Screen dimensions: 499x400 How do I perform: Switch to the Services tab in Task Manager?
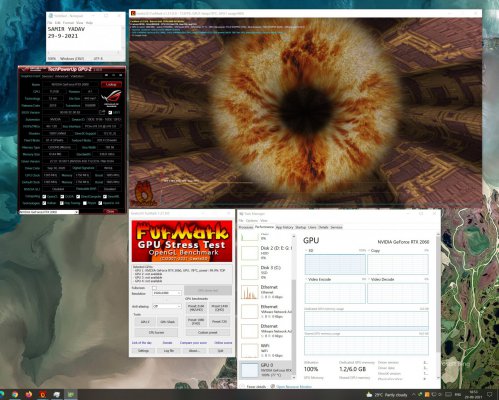(x=336, y=227)
